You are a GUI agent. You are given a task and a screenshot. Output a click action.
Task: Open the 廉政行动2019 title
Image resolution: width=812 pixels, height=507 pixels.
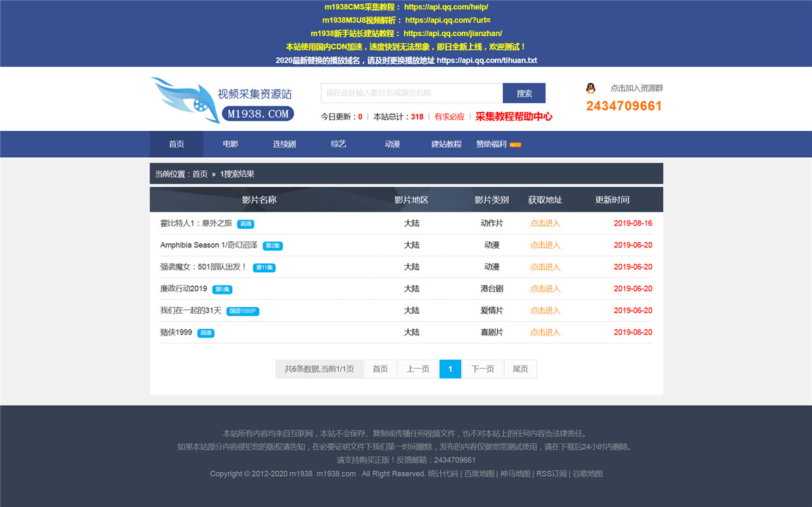coord(184,289)
